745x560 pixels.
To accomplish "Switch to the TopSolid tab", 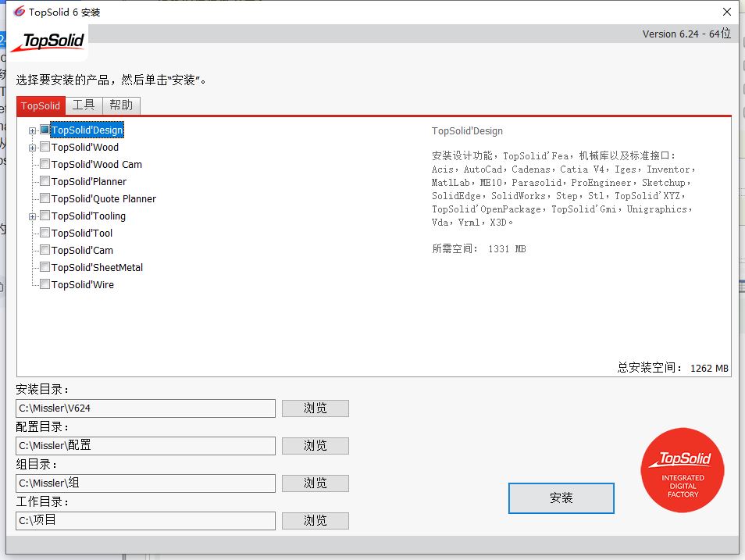I will [x=41, y=105].
